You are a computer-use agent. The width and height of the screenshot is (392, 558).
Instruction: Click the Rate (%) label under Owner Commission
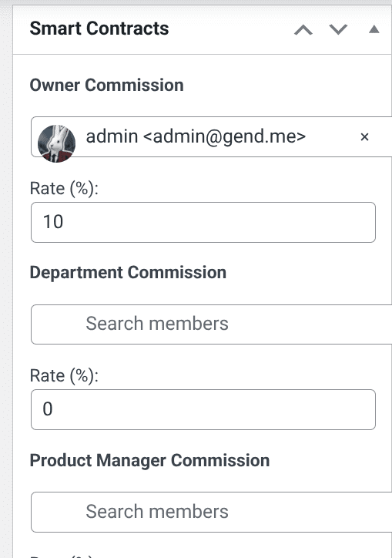point(64,188)
